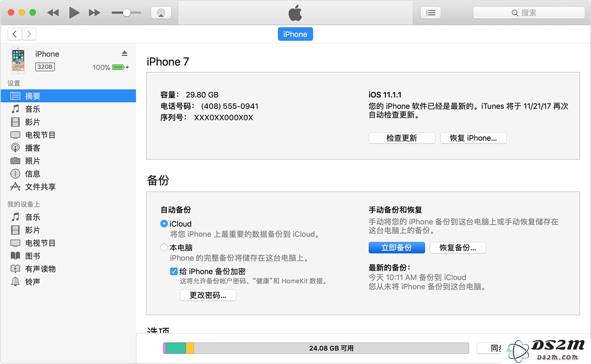Viewport: 591px width, 364px height.
Task: Click the 32GB capacity badge
Action: (45, 67)
